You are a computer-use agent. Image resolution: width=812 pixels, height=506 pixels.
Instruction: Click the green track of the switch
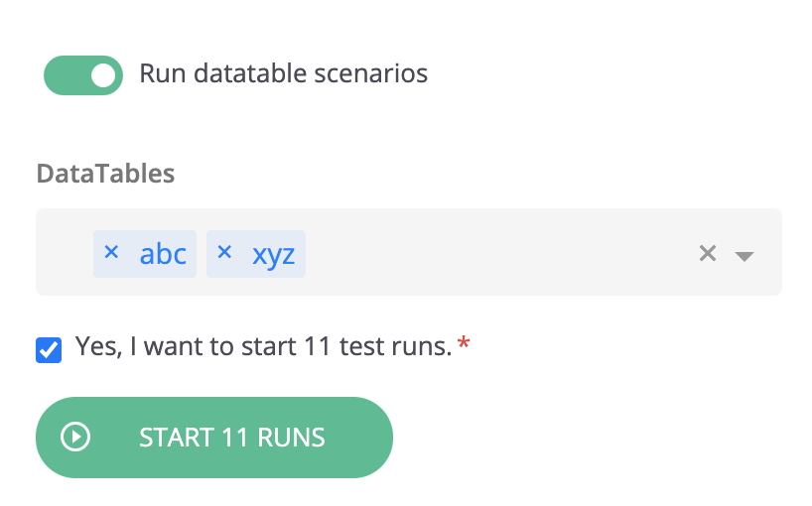click(67, 75)
